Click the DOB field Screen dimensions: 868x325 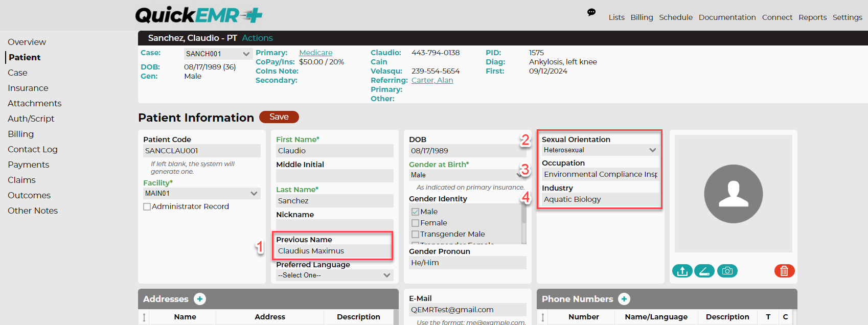pos(468,151)
